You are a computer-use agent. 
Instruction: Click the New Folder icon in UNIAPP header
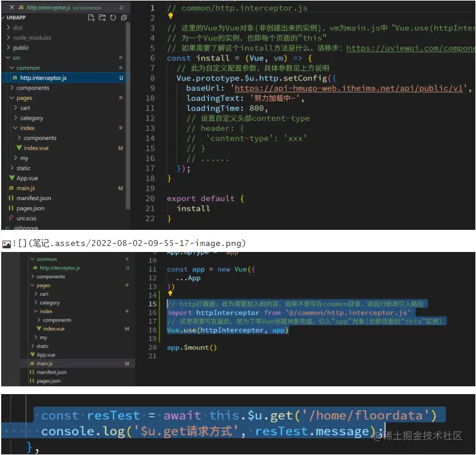pyautogui.click(x=102, y=17)
